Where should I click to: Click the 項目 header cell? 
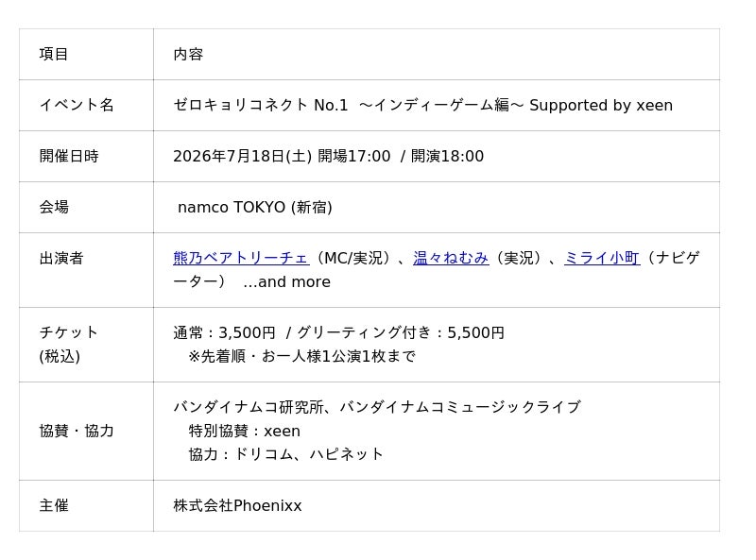pos(86,54)
